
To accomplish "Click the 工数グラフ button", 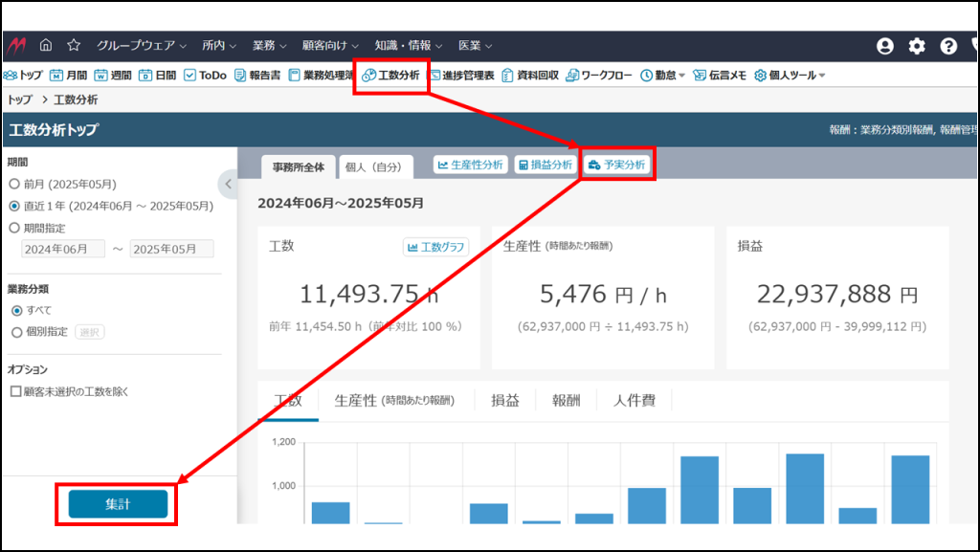I will [435, 247].
